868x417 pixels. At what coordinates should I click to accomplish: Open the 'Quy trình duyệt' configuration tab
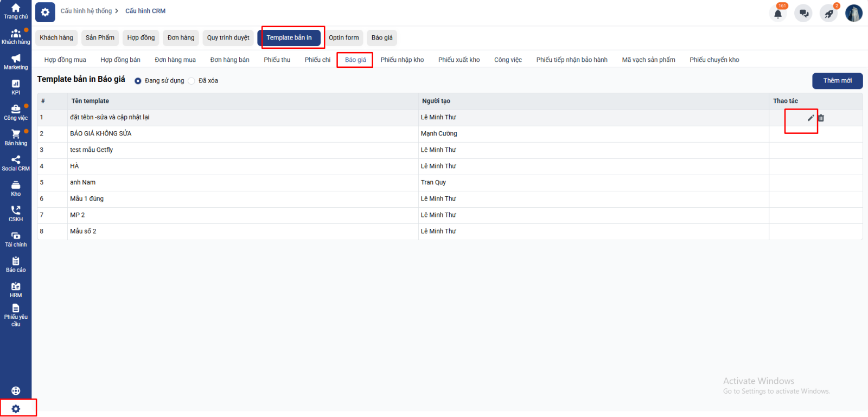[x=228, y=37]
